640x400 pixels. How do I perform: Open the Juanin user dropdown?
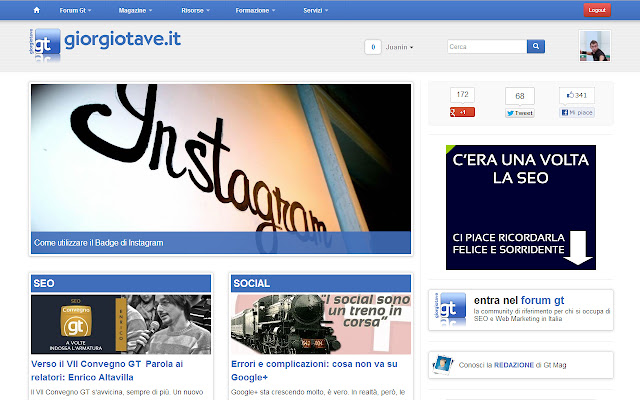click(399, 47)
